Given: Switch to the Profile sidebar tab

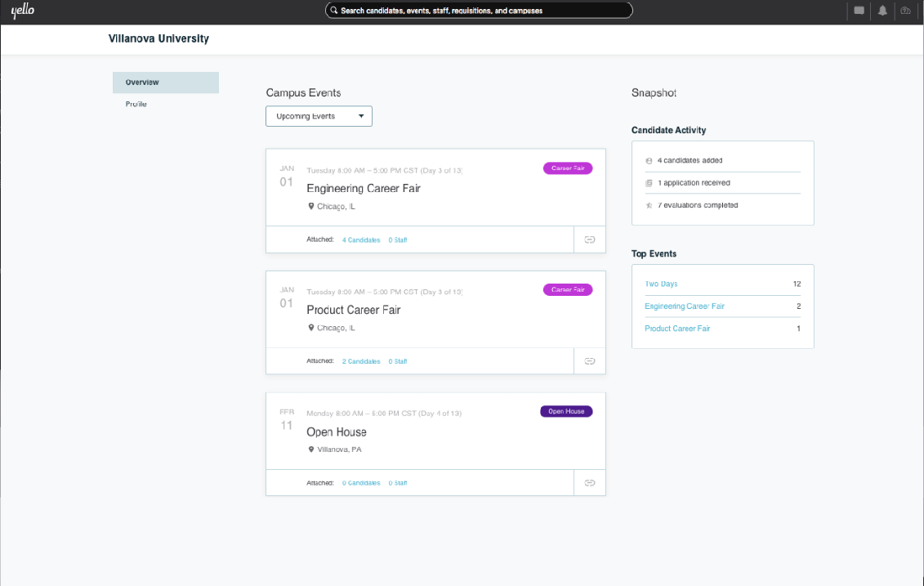Looking at the screenshot, I should (x=136, y=105).
